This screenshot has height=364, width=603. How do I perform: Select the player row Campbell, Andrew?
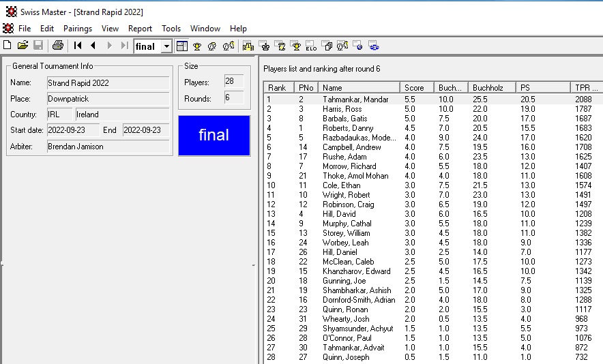351,147
